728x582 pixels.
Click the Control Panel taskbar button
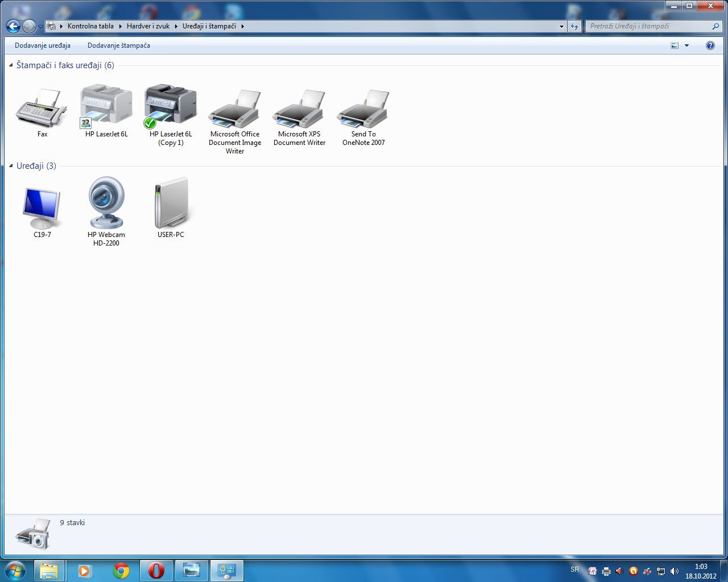[x=227, y=571]
